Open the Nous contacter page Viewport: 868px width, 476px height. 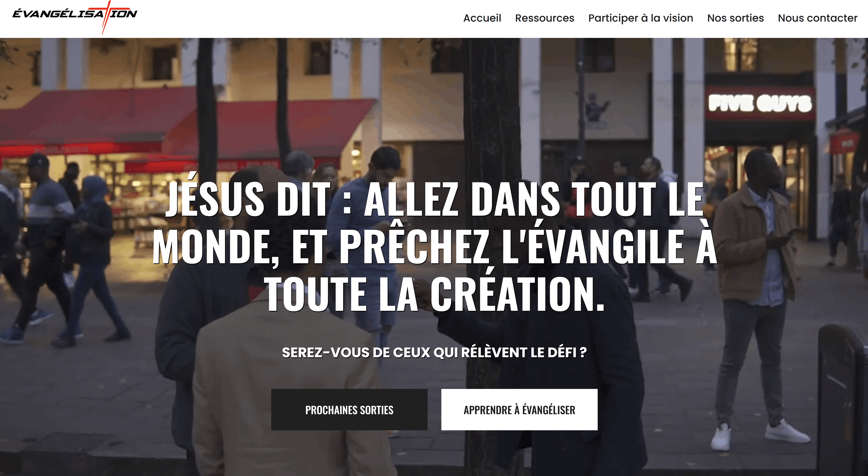click(x=817, y=18)
